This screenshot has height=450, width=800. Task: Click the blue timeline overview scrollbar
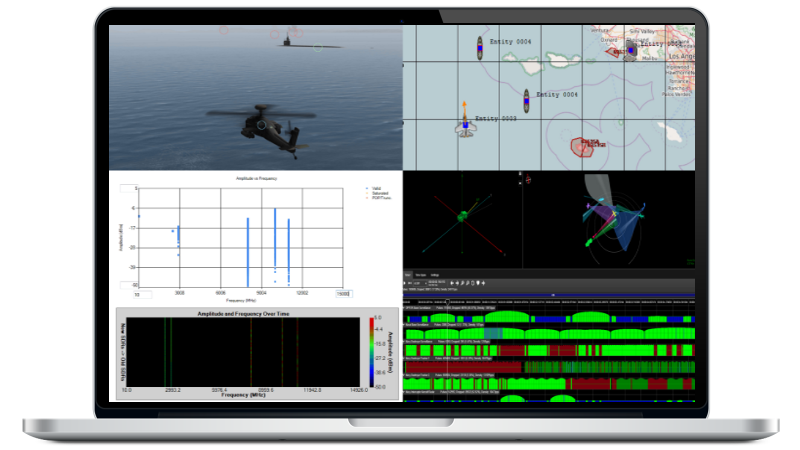click(x=548, y=294)
